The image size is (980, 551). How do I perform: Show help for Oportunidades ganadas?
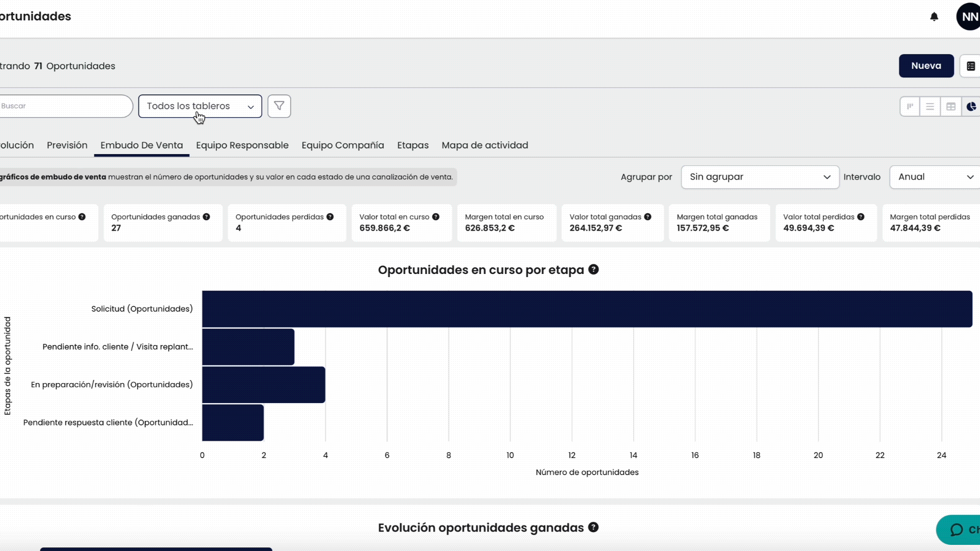[x=206, y=217]
